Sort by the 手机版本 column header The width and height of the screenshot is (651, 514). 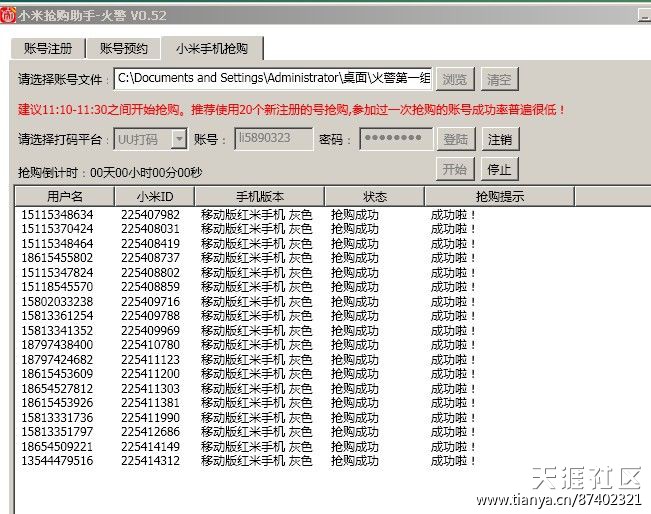[259, 196]
